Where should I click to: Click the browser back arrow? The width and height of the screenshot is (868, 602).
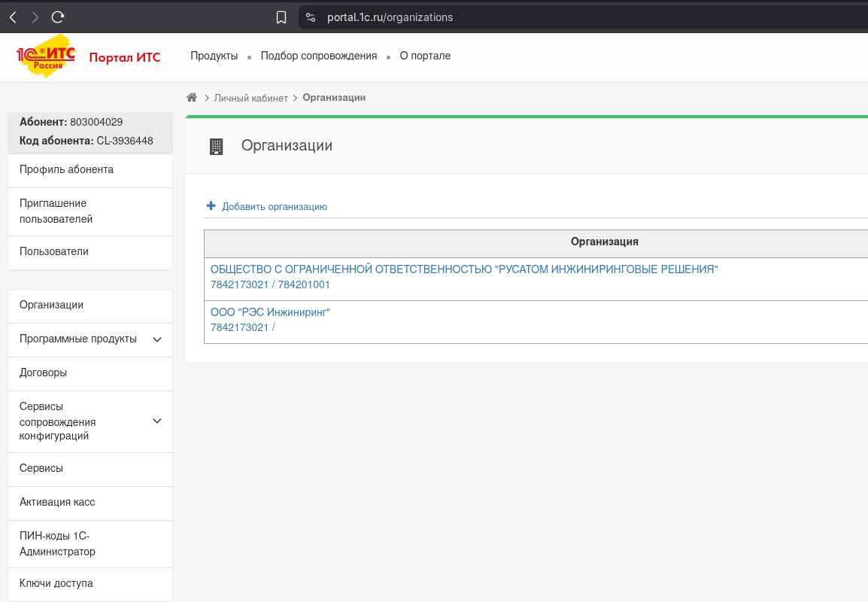click(13, 17)
